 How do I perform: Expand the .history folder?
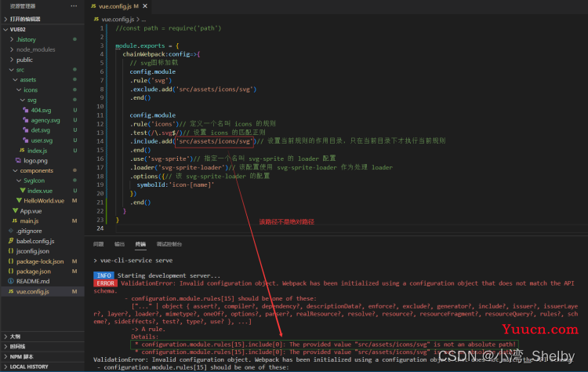click(x=12, y=39)
